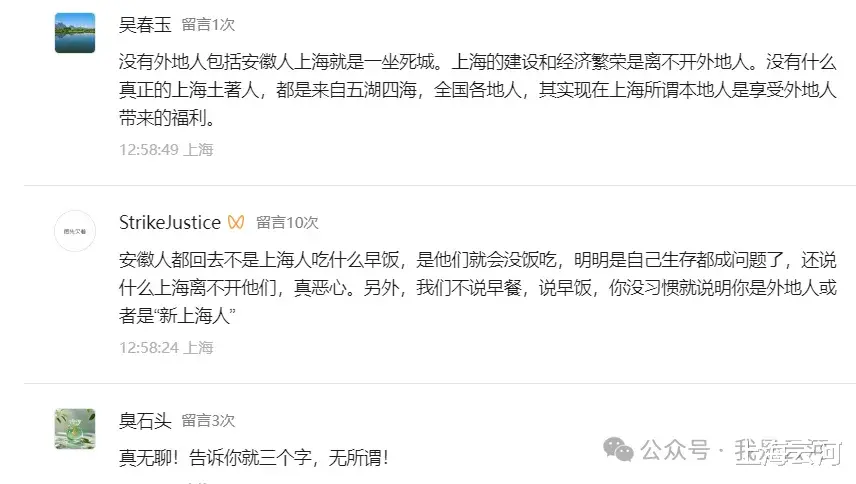Image resolution: width=856 pixels, height=484 pixels.
Task: Click the 留言1次 comment count label
Action: pos(209,25)
